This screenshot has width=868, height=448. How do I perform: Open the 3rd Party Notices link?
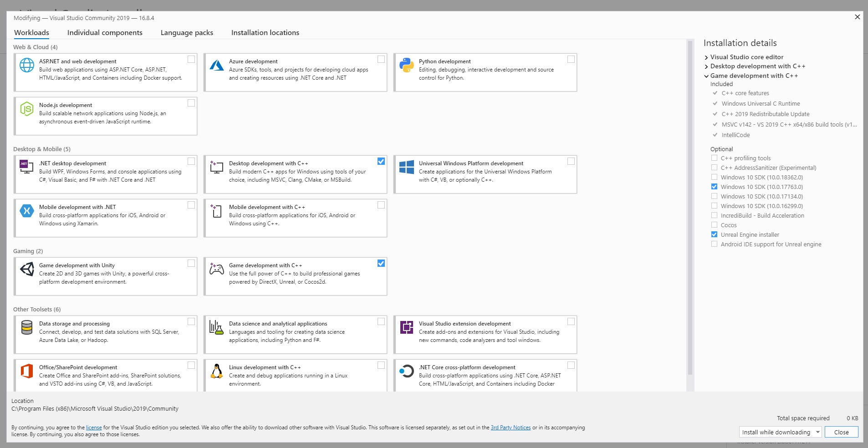pyautogui.click(x=510, y=428)
